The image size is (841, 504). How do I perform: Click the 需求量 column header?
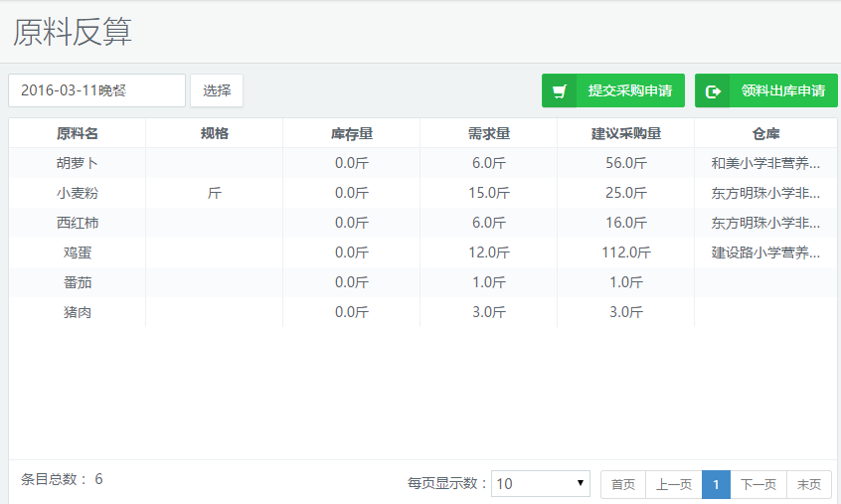pyautogui.click(x=488, y=133)
